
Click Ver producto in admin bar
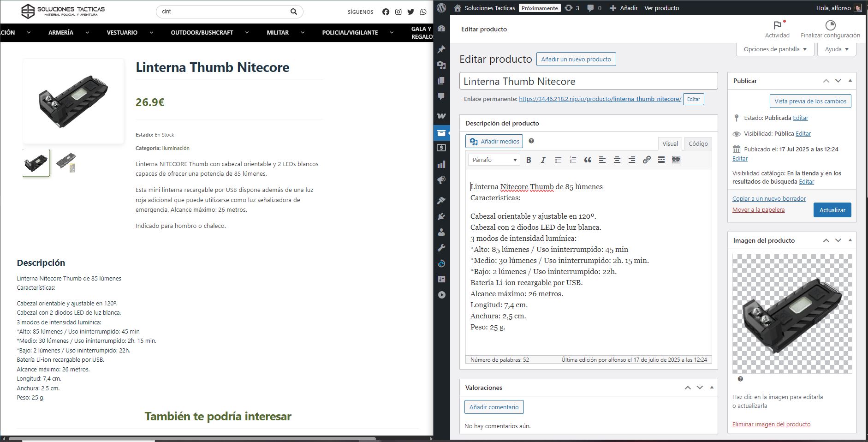[x=661, y=8]
